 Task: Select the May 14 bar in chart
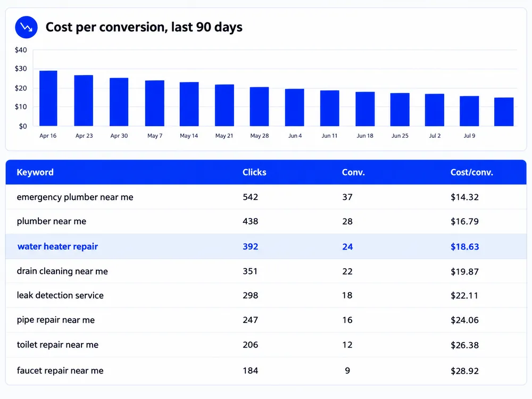coord(189,104)
